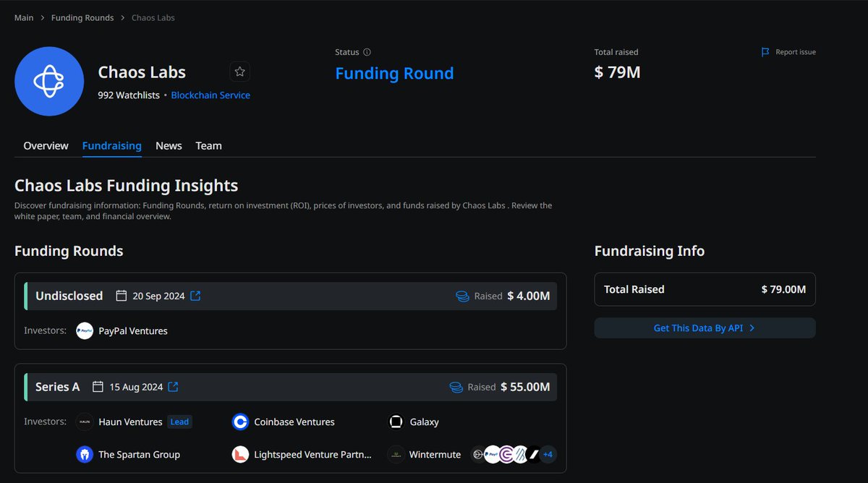Click the Chaos Labs Funding Insights heading

tap(126, 185)
